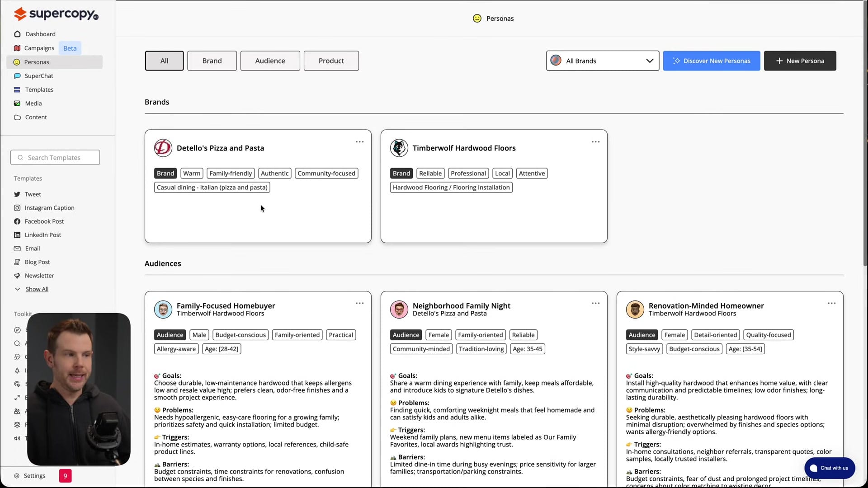
Task: Select the Email template
Action: pos(27,249)
